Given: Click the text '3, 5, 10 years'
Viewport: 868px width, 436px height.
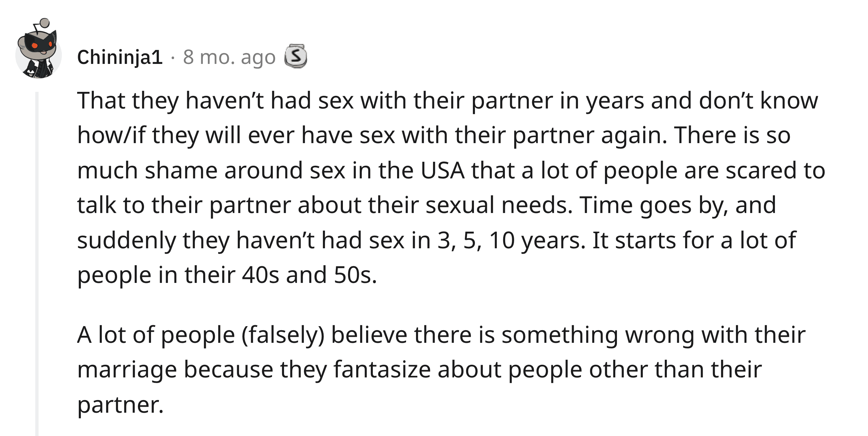Looking at the screenshot, I should point(511,240).
